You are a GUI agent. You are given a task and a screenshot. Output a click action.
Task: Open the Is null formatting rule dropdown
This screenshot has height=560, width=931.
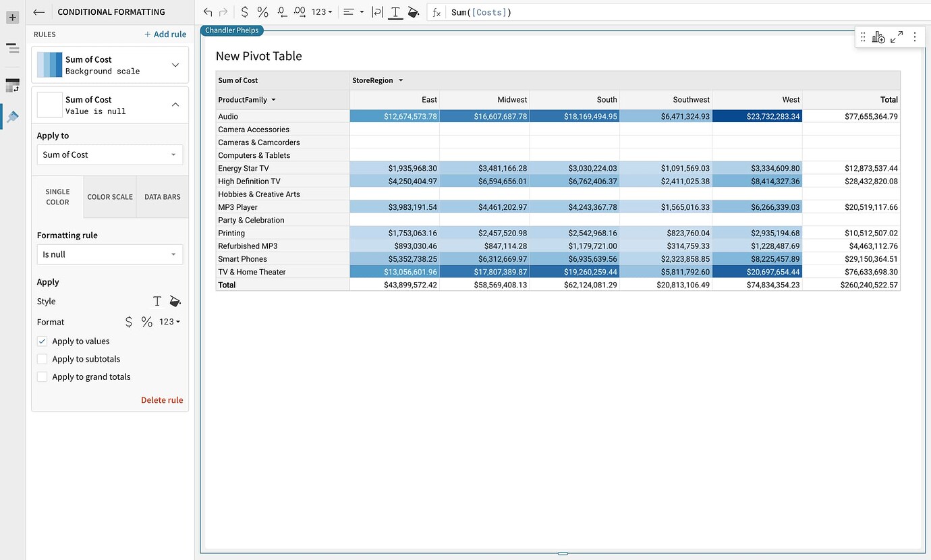109,254
